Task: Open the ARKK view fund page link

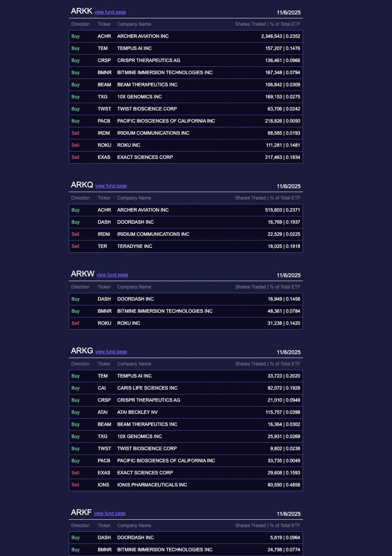Action: [x=110, y=12]
